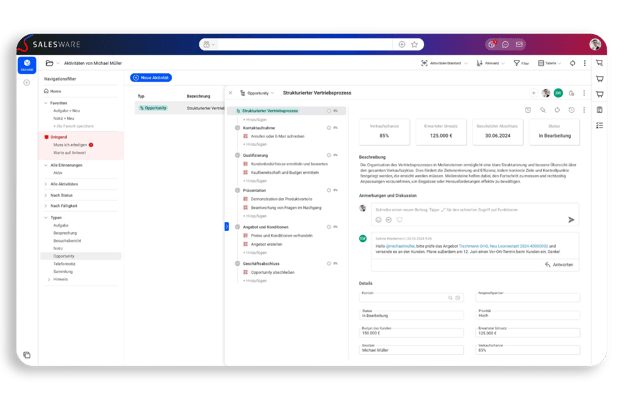The height and width of the screenshot is (400, 629).
Task: Click the Home icon in Navigationsfilter
Action: (x=47, y=91)
